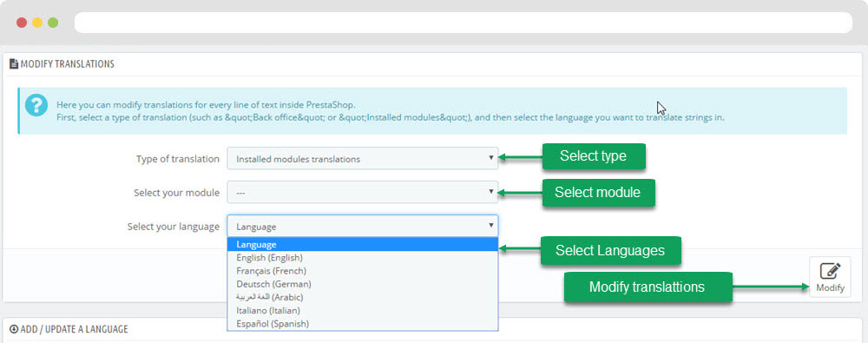Click the Modify pencil icon button

pyautogui.click(x=830, y=277)
